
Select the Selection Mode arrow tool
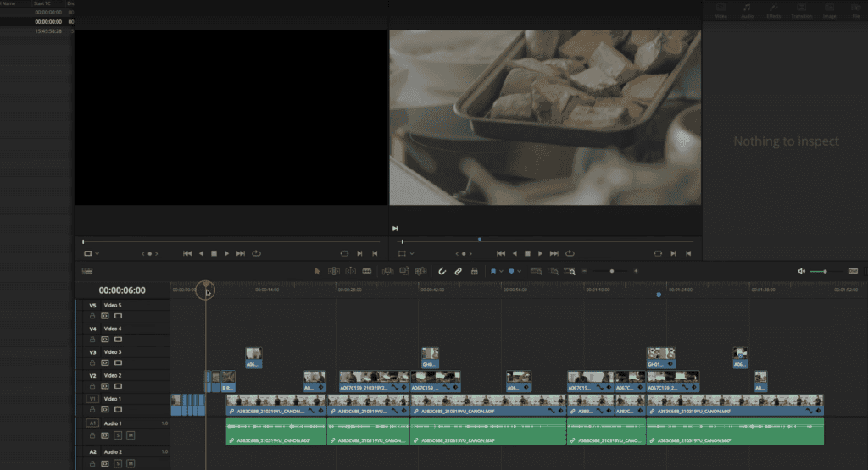click(x=317, y=271)
